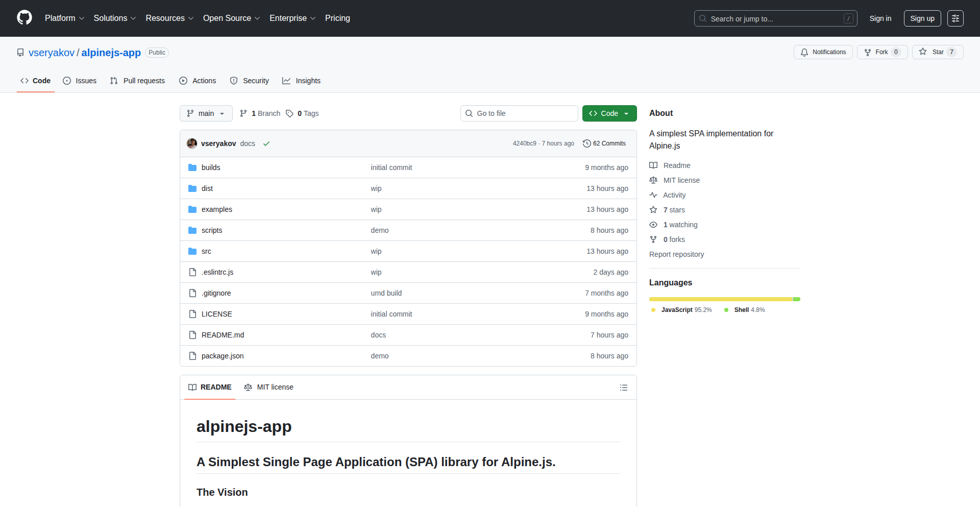The width and height of the screenshot is (980, 507).
Task: Click the package.json file icon
Action: pyautogui.click(x=192, y=356)
